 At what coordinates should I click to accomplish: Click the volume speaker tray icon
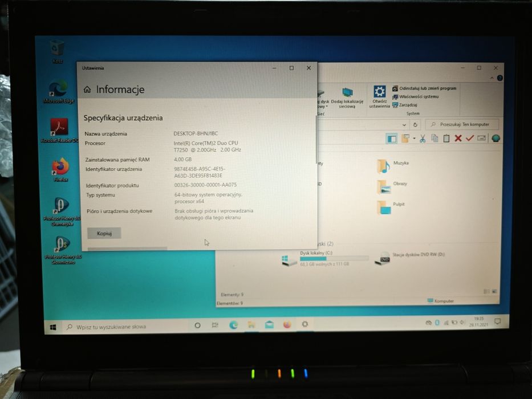click(462, 322)
